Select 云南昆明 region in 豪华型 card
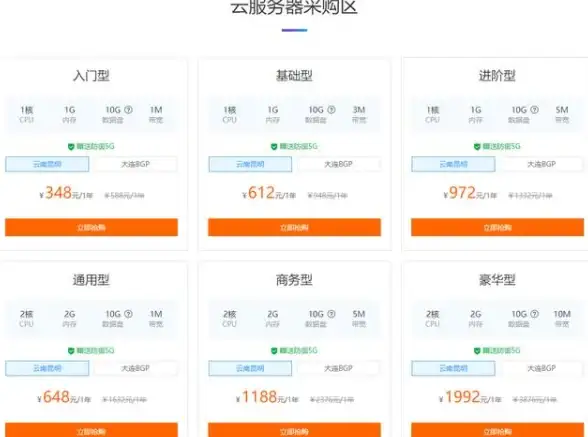The height and width of the screenshot is (437, 588). click(453, 368)
